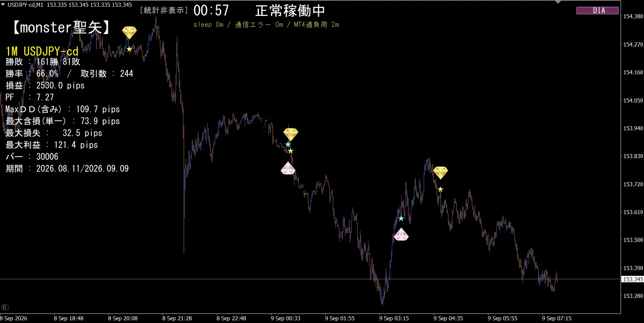Toggle the [統計非表示] statistics display switch
This screenshot has width=644, height=323.
pos(164,10)
